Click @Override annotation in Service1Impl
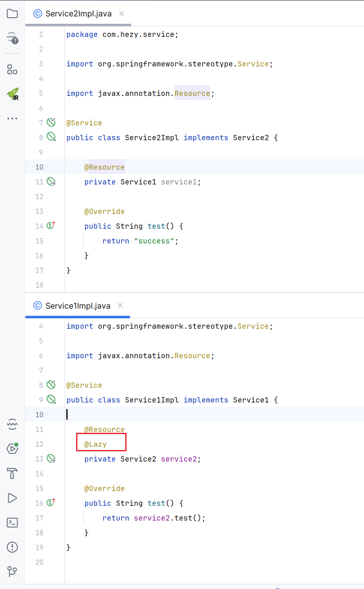 click(104, 489)
